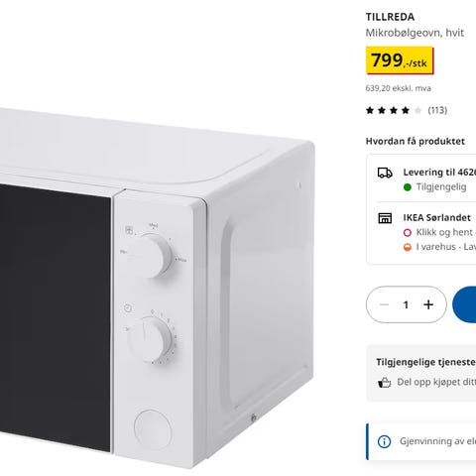Increase quantity with the plus button

(x=428, y=304)
